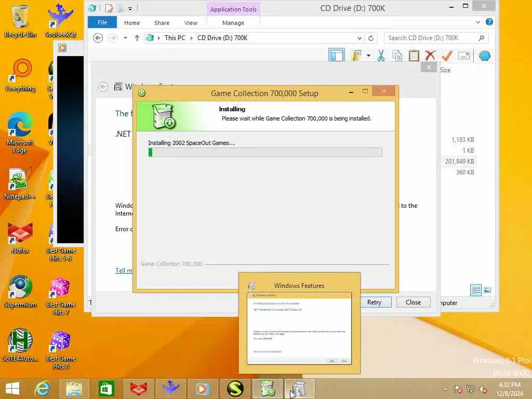Screen dimensions: 532x399
Task: Click the setup installation progress bar
Action: coord(265,152)
